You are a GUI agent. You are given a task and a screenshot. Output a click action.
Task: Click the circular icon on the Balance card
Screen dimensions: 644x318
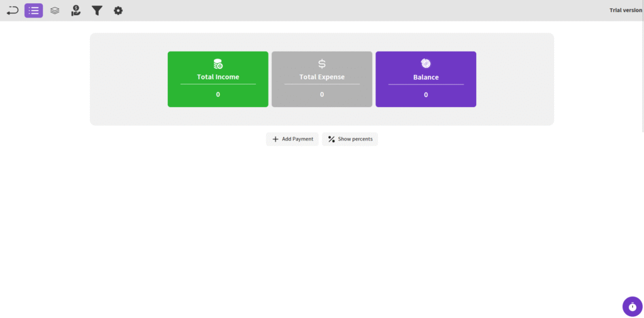426,64
